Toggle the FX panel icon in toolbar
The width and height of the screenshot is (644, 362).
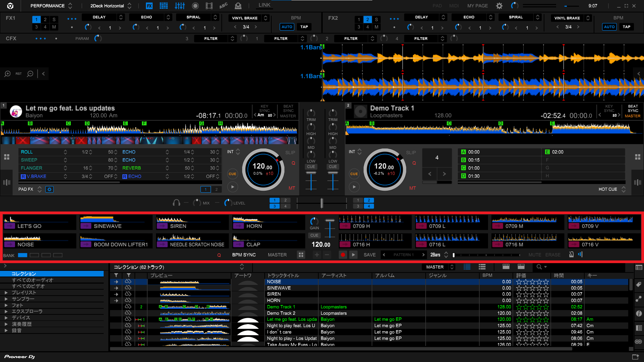tap(149, 6)
